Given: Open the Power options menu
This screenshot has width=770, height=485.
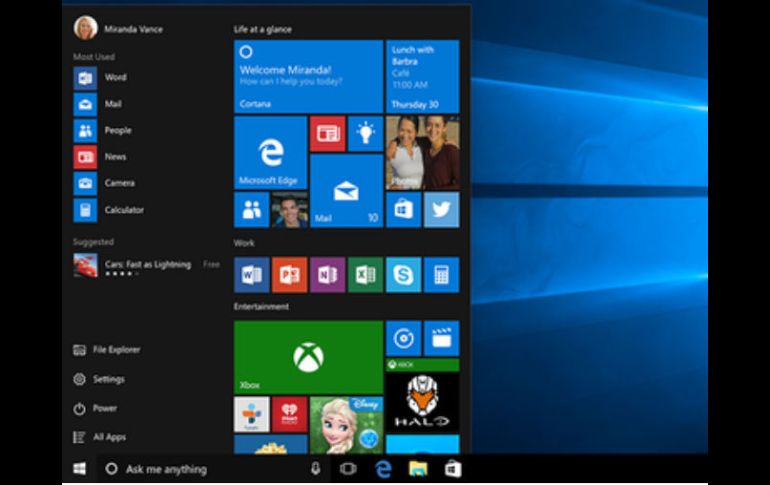Looking at the screenshot, I should (104, 408).
